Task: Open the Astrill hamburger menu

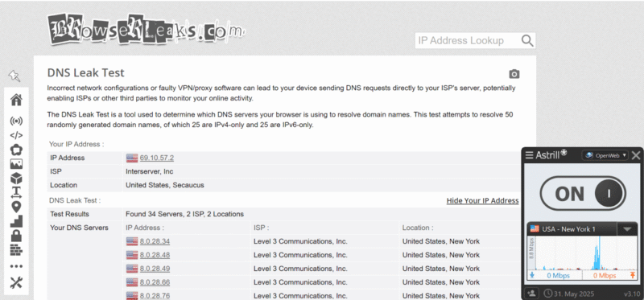Action: tap(530, 155)
